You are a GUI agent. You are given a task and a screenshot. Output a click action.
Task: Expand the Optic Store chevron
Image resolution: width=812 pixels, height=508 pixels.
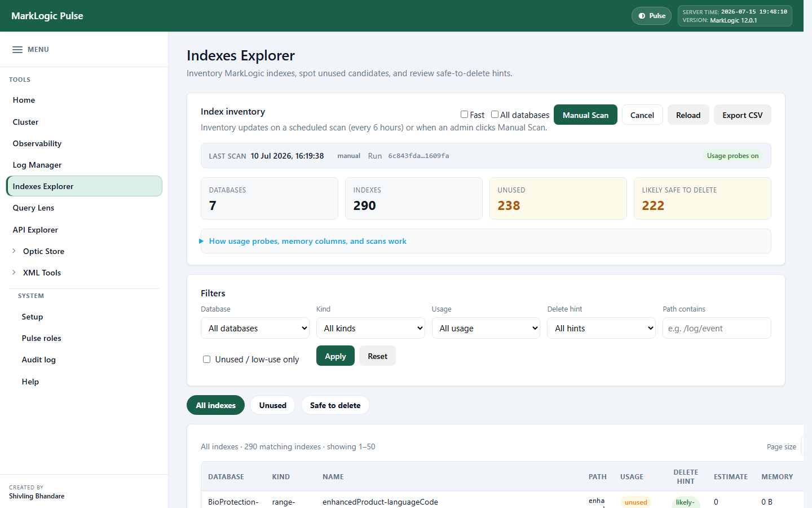14,251
